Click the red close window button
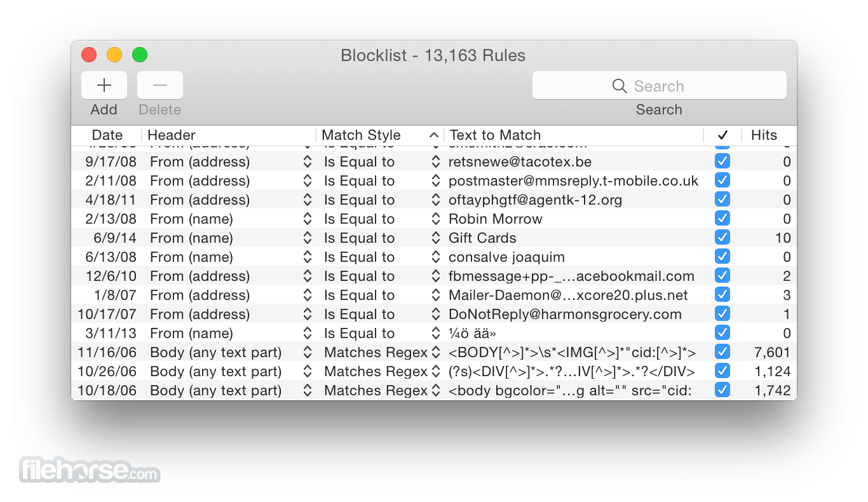Viewport: 868px width, 502px height. point(89,55)
